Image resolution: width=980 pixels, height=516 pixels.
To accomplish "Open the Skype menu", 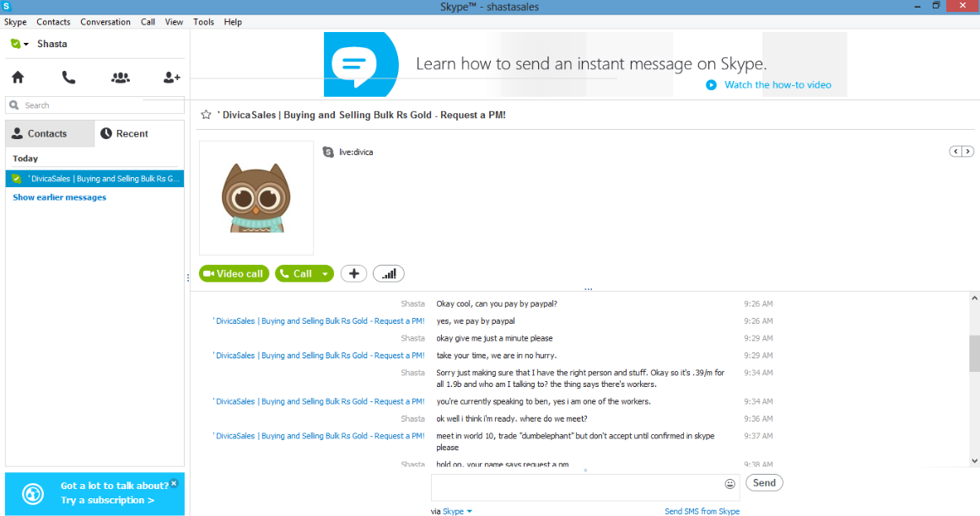I will click(x=15, y=22).
